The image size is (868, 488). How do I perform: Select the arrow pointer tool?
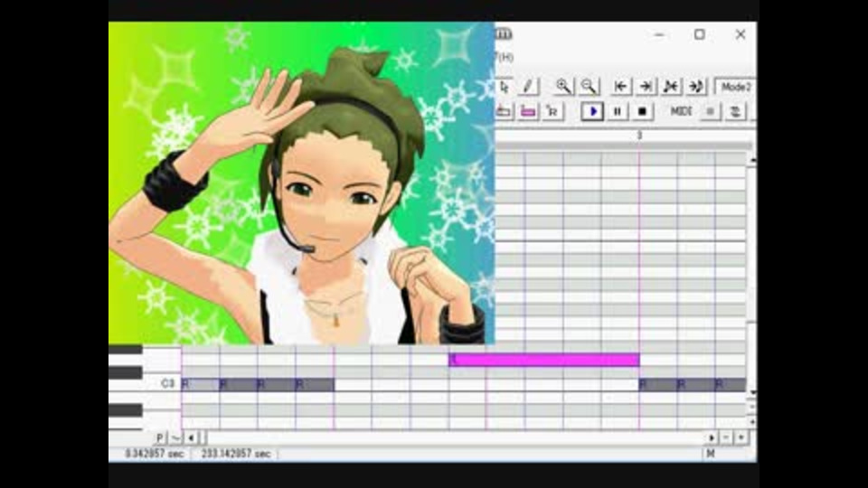[x=504, y=87]
